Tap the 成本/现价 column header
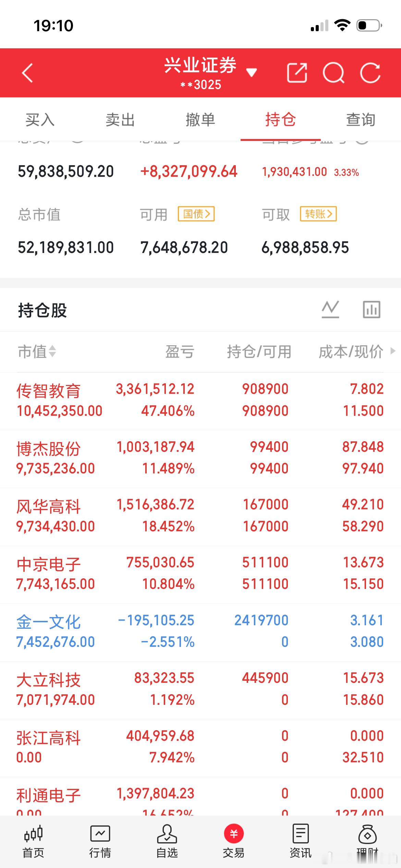 [x=351, y=351]
